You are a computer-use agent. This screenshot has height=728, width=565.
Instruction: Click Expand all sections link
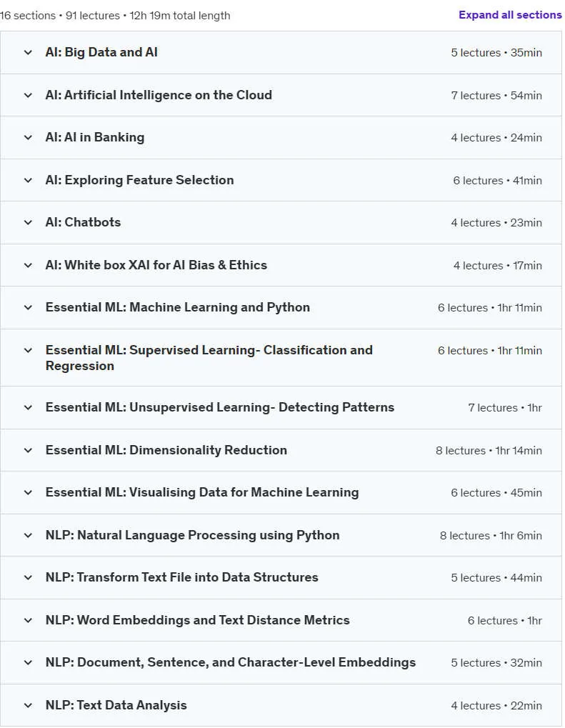pos(510,15)
